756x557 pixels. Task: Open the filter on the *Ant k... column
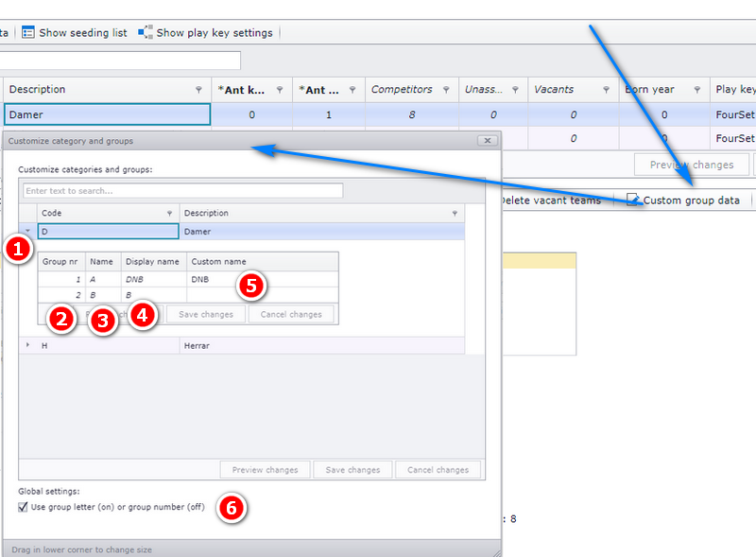click(x=280, y=90)
